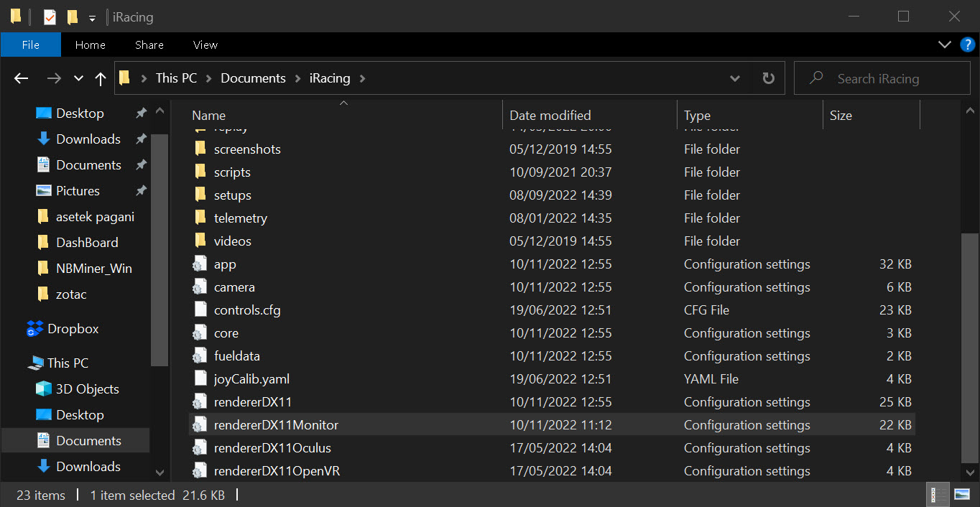Open the Help question mark icon
This screenshot has width=980, height=507.
967,45
